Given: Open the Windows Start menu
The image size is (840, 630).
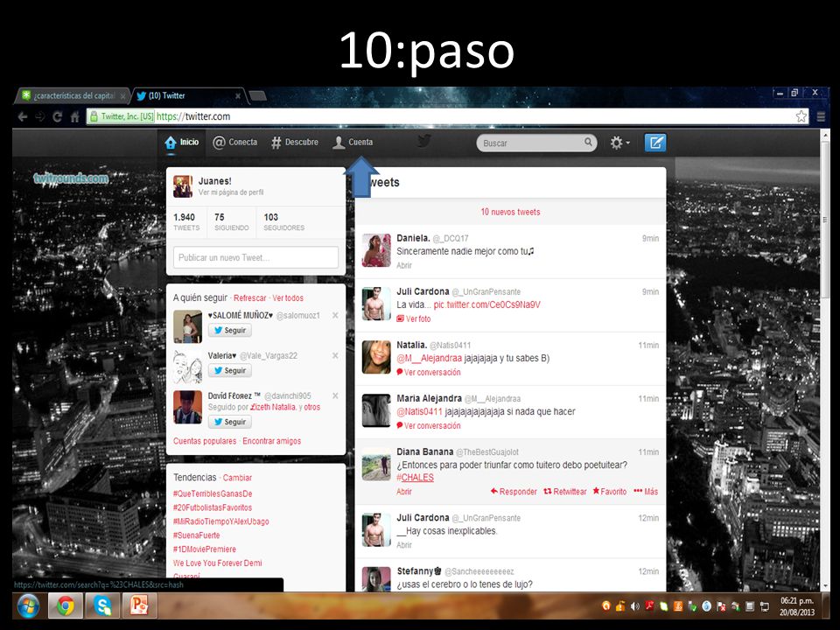Looking at the screenshot, I should pyautogui.click(x=28, y=606).
